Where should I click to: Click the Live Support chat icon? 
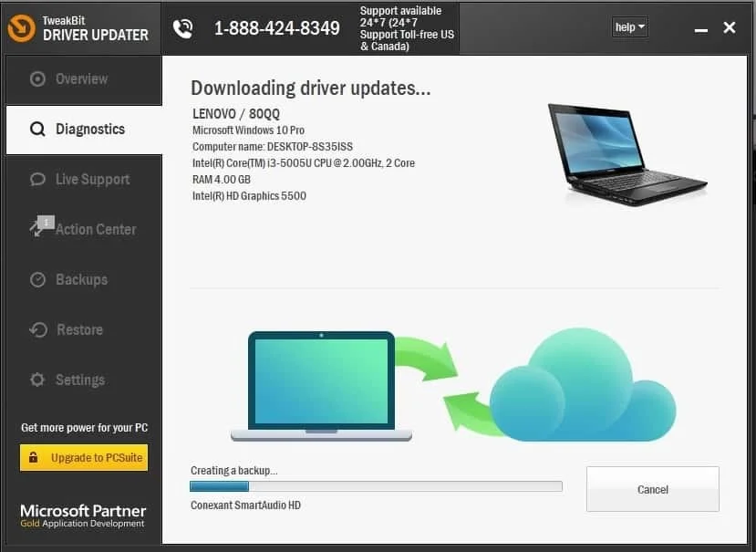37,180
